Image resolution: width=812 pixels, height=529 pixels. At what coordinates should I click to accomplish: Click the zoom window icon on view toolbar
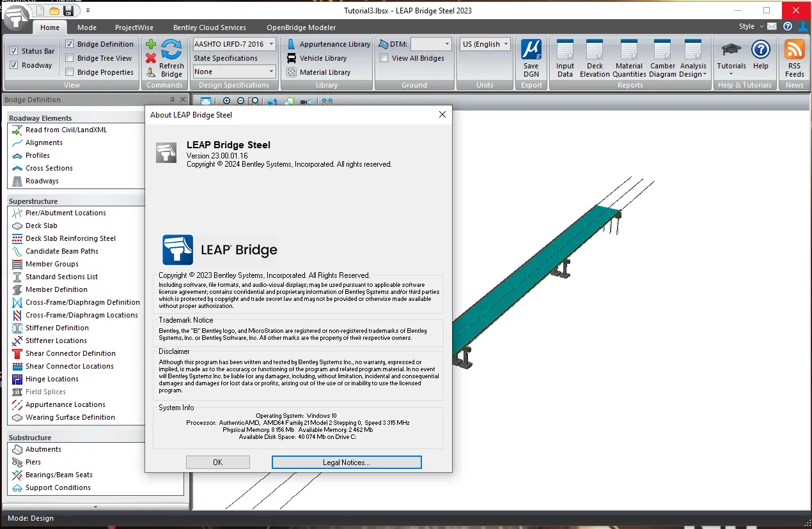pos(254,101)
